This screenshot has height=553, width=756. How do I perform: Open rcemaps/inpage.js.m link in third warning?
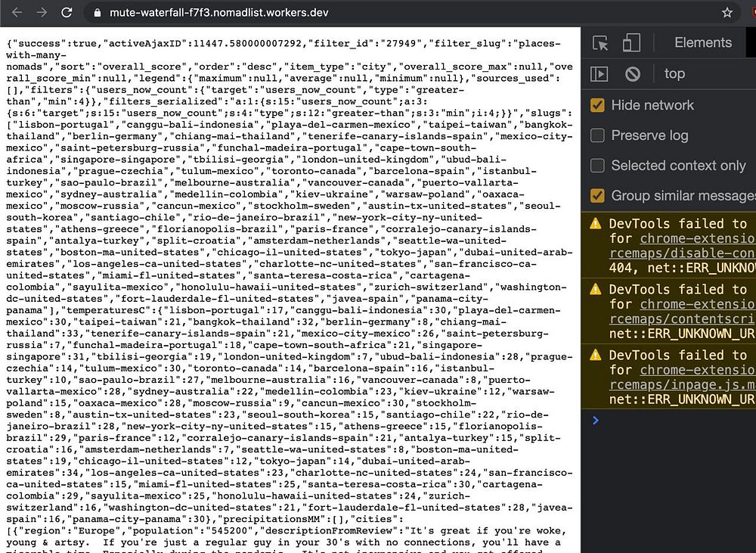682,384
